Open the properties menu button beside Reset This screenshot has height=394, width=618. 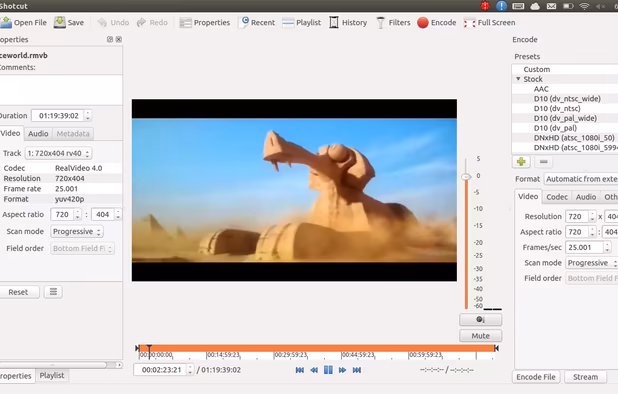coord(53,292)
